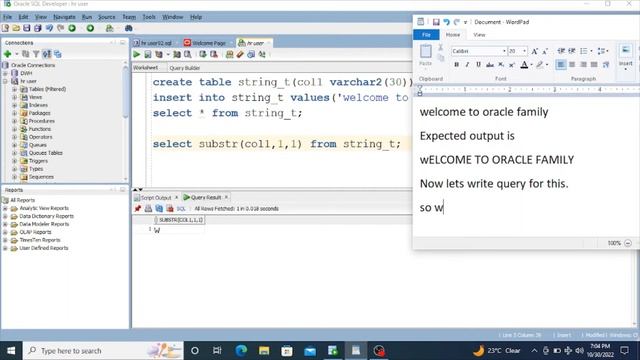Click the Cut scissors icon in WordPad
Screen dimensions: 640x360
pyautogui.click(x=440, y=47)
